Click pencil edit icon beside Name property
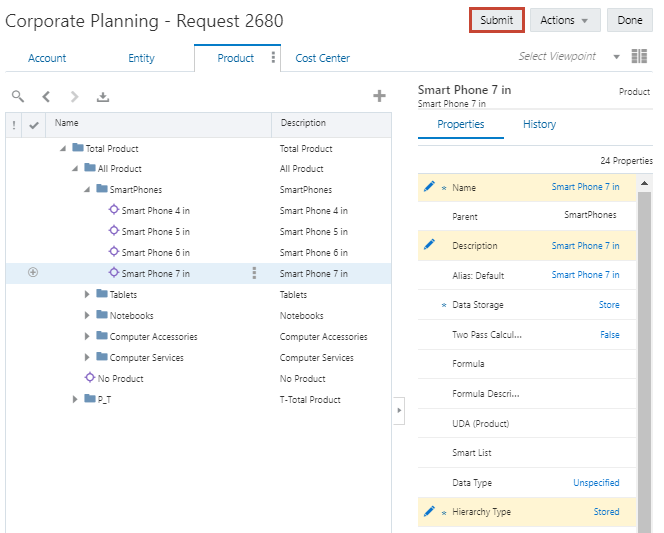664x533 pixels. 429,186
